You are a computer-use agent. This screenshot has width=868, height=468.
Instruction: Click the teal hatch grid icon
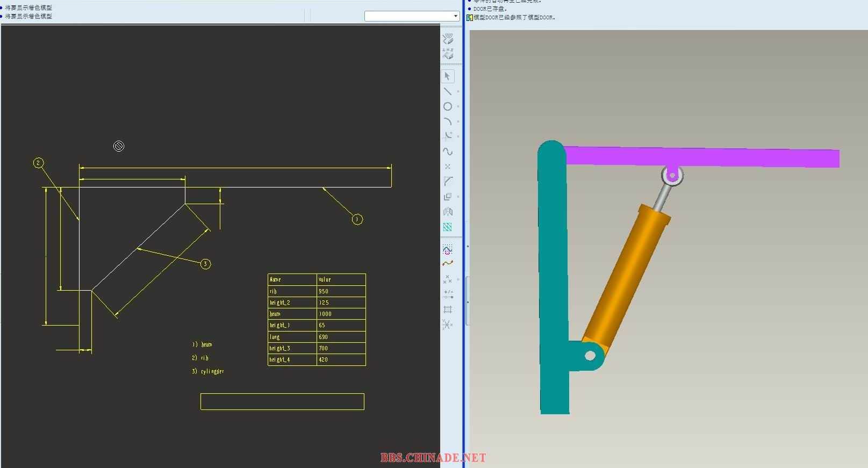click(447, 227)
